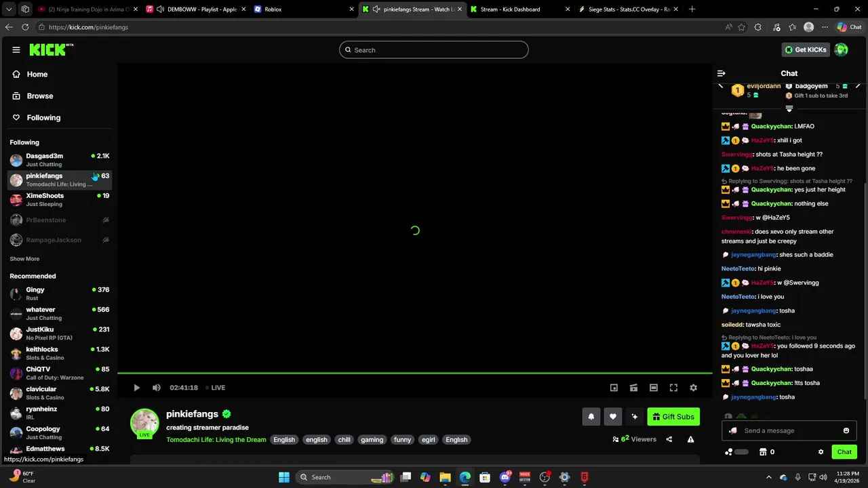Click Quackyychan username on LMFAO message

click(x=771, y=127)
